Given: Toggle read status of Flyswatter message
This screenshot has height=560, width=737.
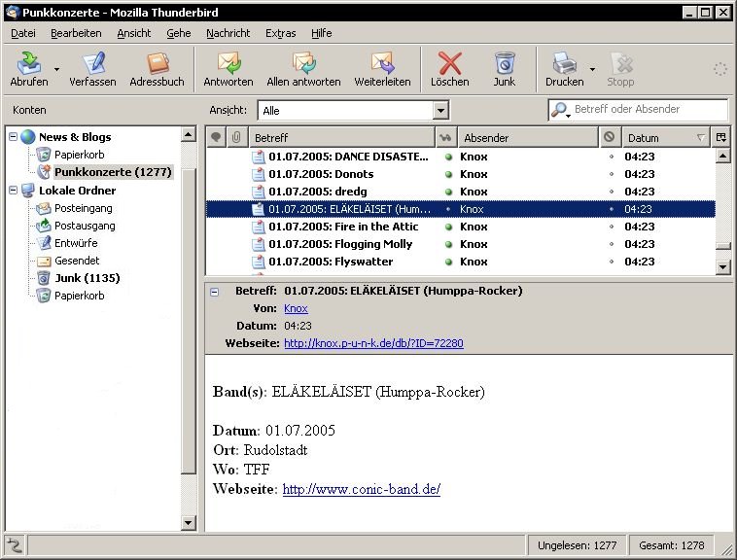Looking at the screenshot, I should tap(448, 262).
